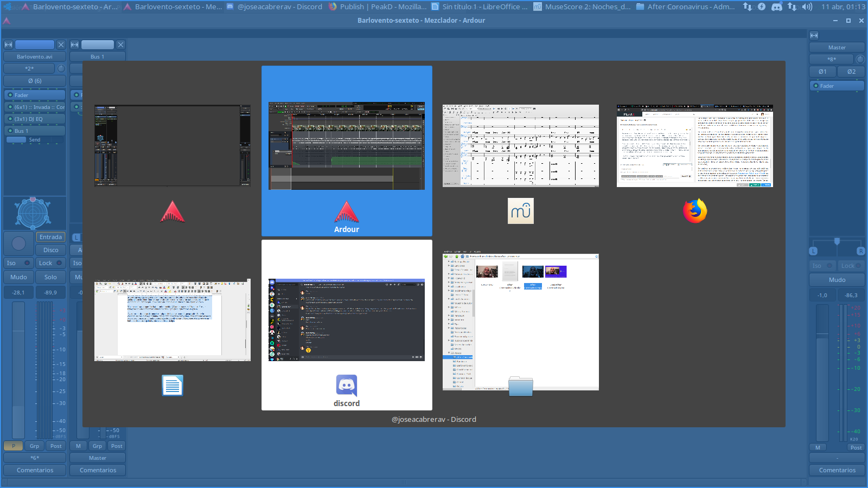868x488 pixels.
Task: Switch to the Sin título 1 LibreOffice taskbar entry
Action: point(480,7)
